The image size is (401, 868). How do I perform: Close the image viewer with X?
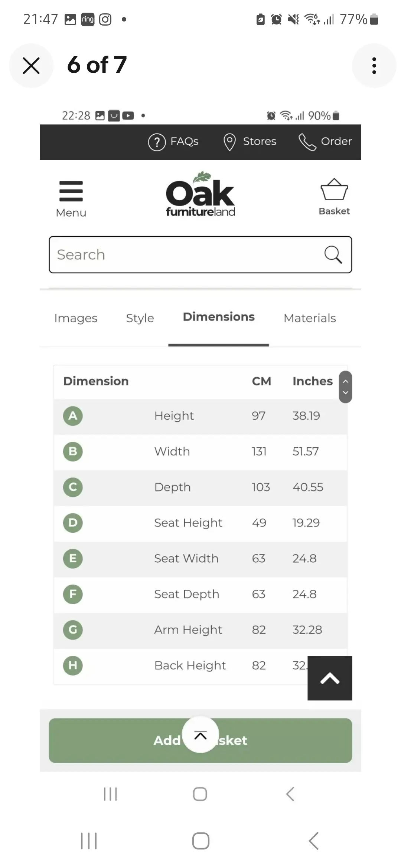[31, 66]
